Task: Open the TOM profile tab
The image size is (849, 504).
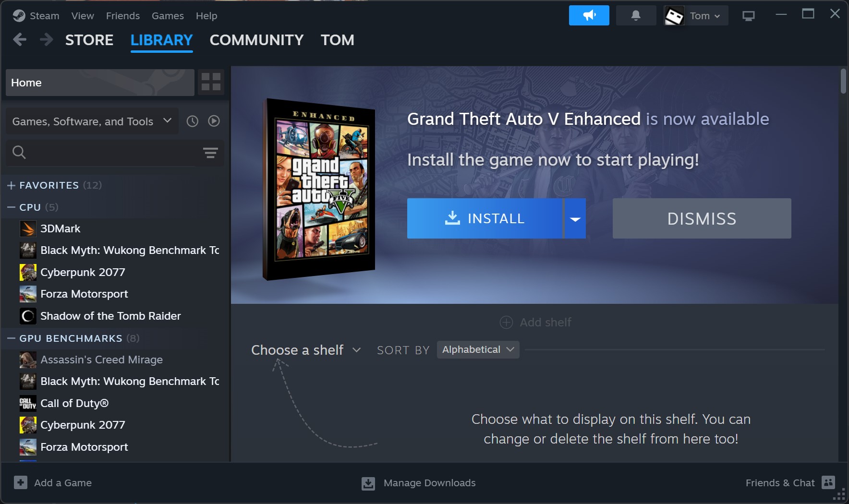Action: [x=338, y=40]
